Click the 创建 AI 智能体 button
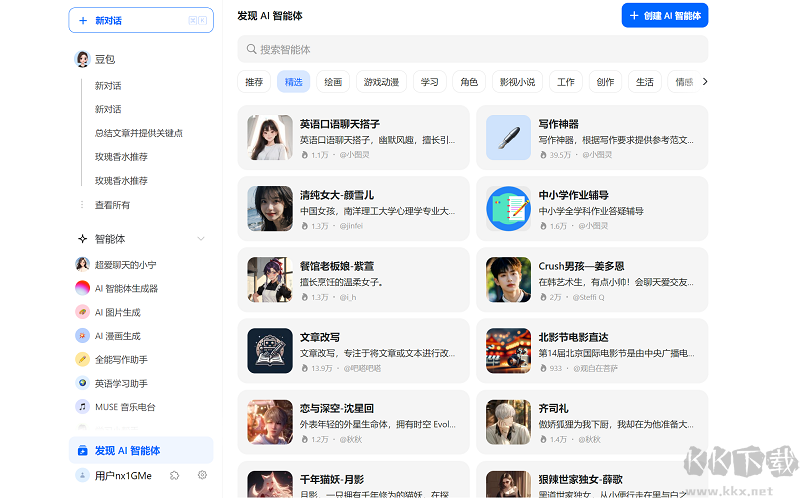 click(664, 16)
